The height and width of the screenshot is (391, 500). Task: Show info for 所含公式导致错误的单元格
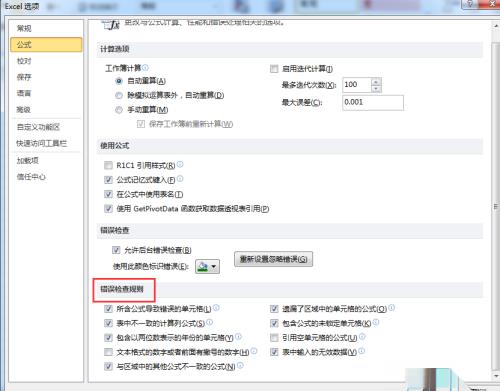(x=216, y=308)
